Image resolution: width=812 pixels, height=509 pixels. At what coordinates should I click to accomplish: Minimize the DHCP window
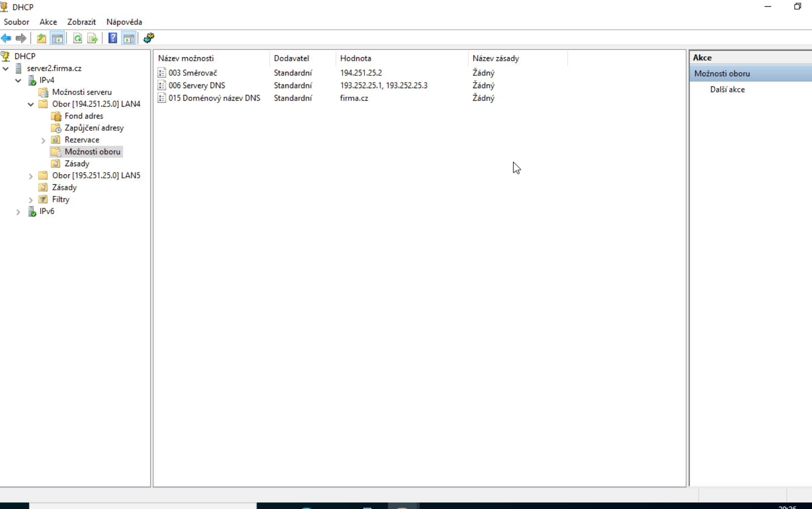(x=768, y=7)
